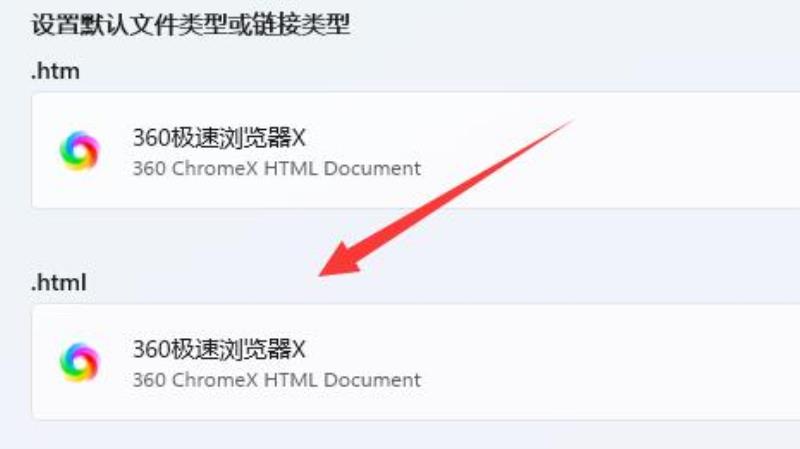Click 360 ChromeX HTML Document under .htm
Viewport: 800px width, 449px height.
pyautogui.click(x=277, y=168)
